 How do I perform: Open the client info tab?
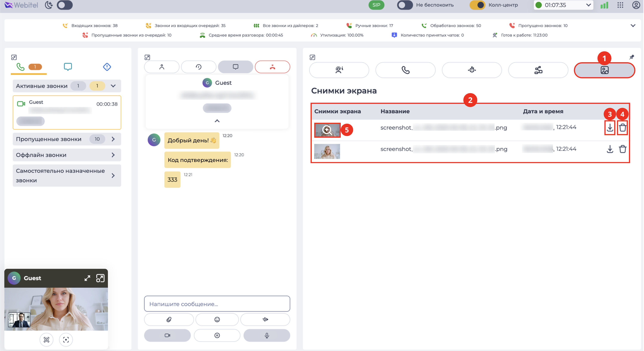click(339, 70)
